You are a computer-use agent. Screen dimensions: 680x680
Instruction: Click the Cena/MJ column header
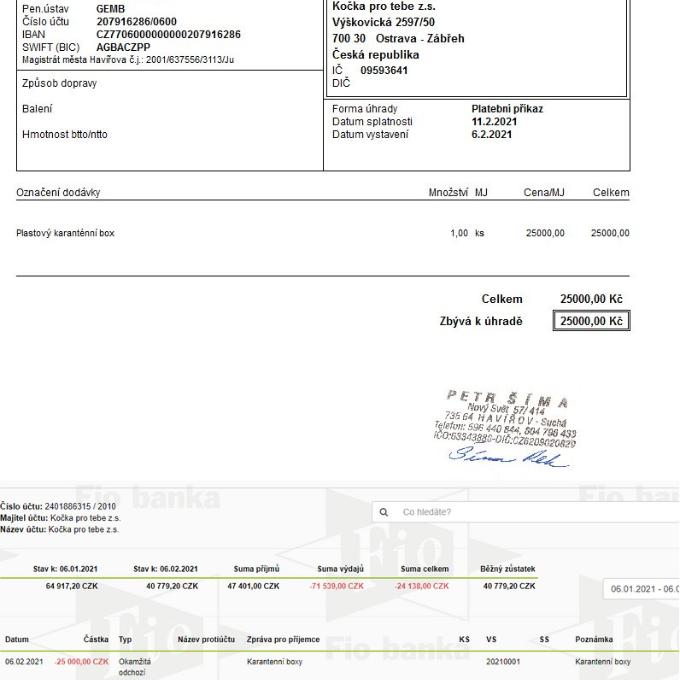[544, 192]
